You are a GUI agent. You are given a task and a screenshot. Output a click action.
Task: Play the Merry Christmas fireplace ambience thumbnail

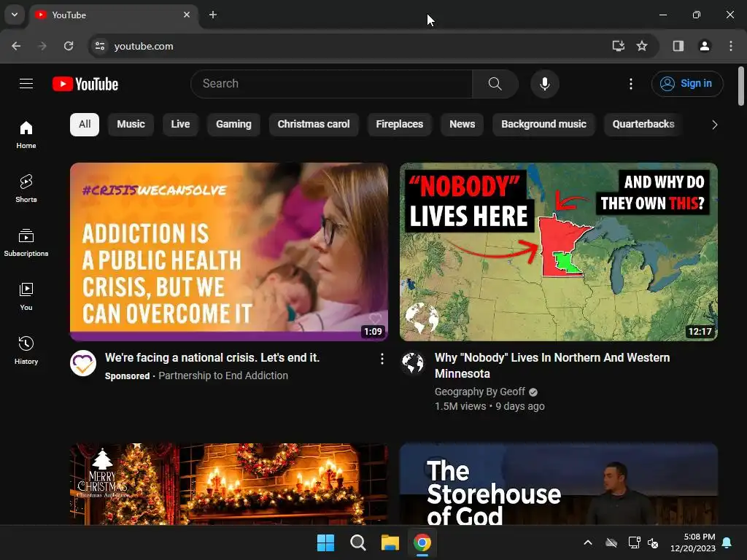pyautogui.click(x=229, y=484)
